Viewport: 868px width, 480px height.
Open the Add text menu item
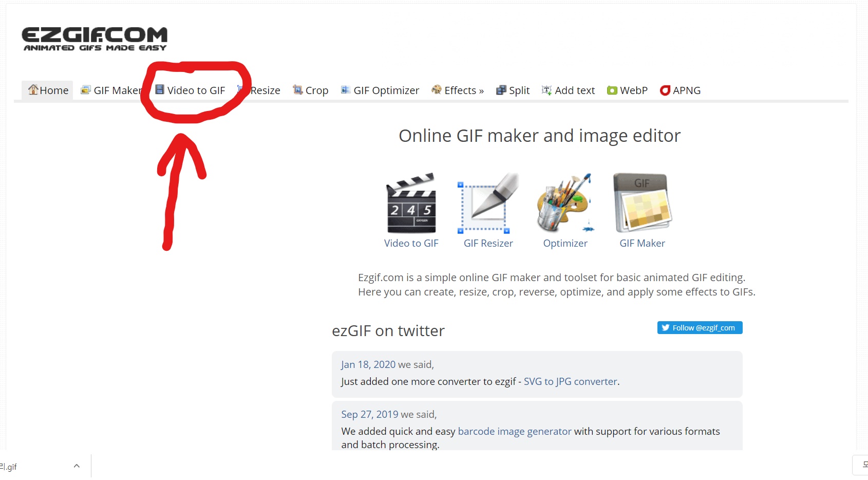[x=569, y=90]
